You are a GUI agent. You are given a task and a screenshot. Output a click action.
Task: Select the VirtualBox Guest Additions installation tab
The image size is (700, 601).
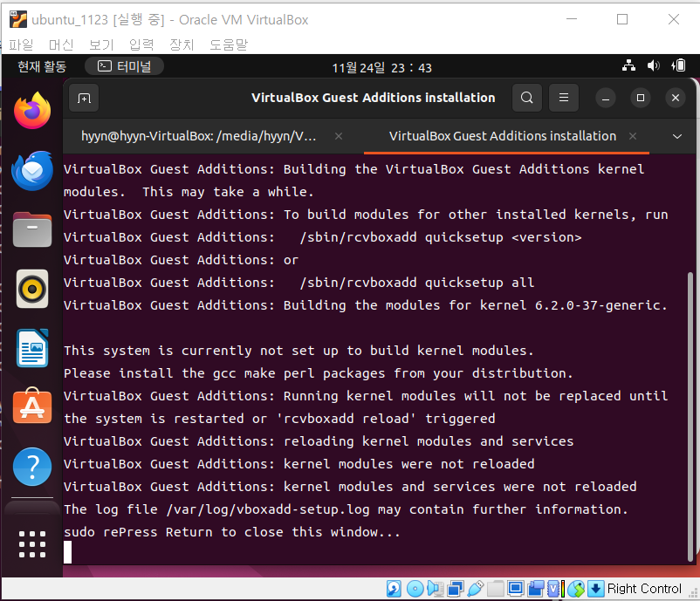503,136
